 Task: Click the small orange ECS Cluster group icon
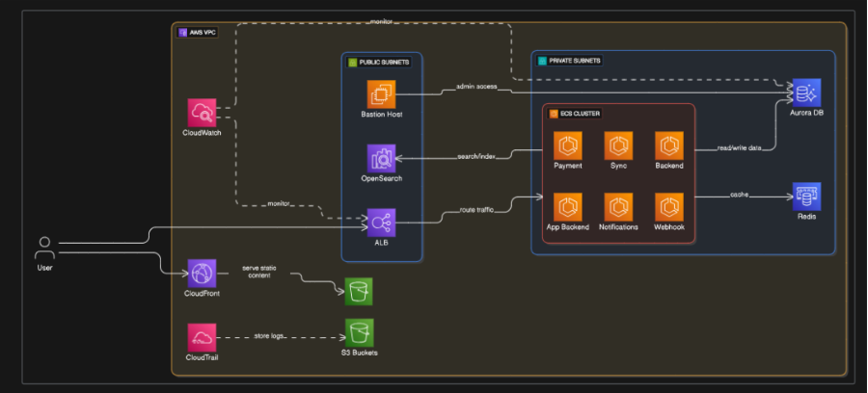click(553, 114)
